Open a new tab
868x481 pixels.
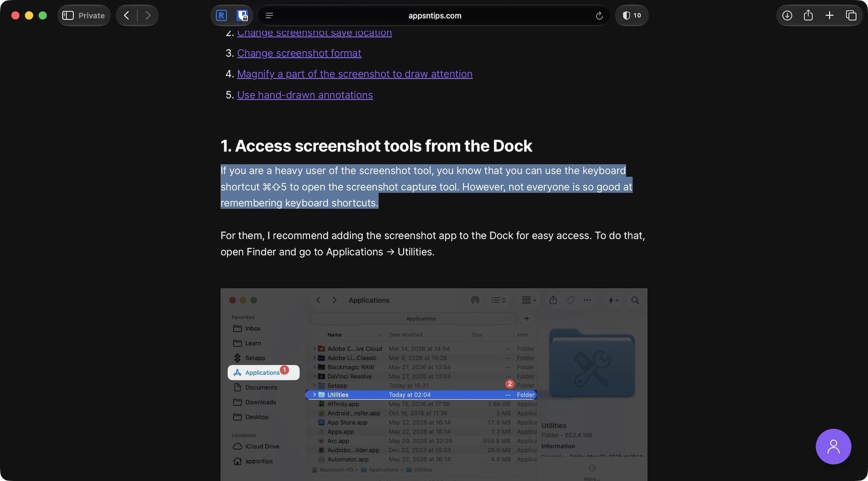[x=830, y=15]
